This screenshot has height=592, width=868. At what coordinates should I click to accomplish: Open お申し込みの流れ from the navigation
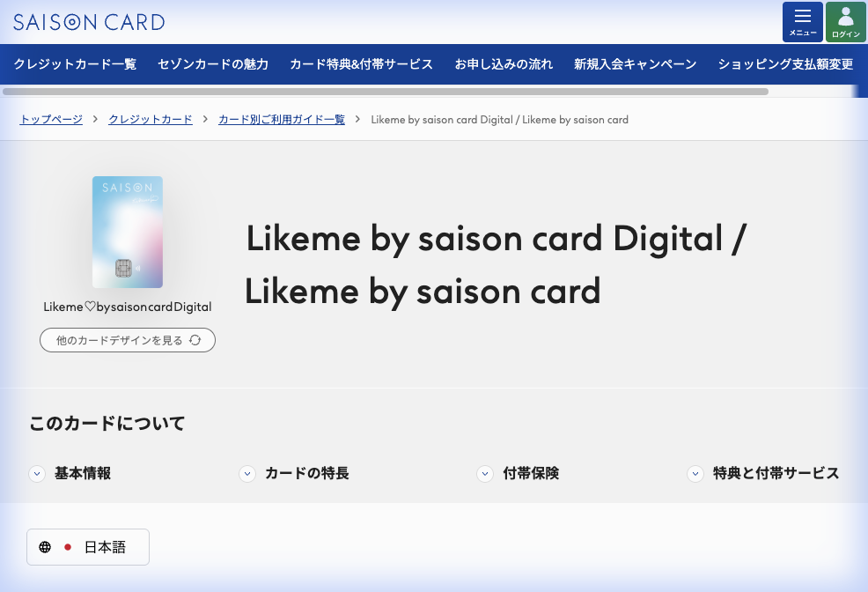[x=504, y=63]
